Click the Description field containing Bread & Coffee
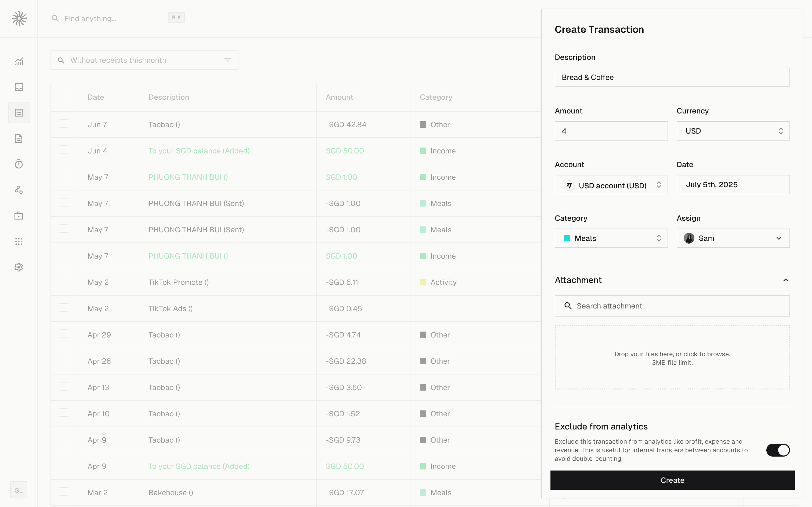 click(672, 78)
